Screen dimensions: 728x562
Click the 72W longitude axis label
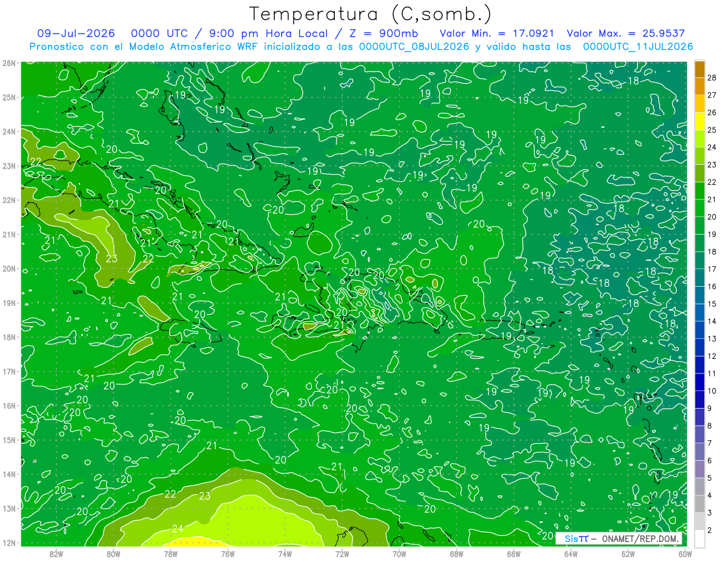click(342, 553)
